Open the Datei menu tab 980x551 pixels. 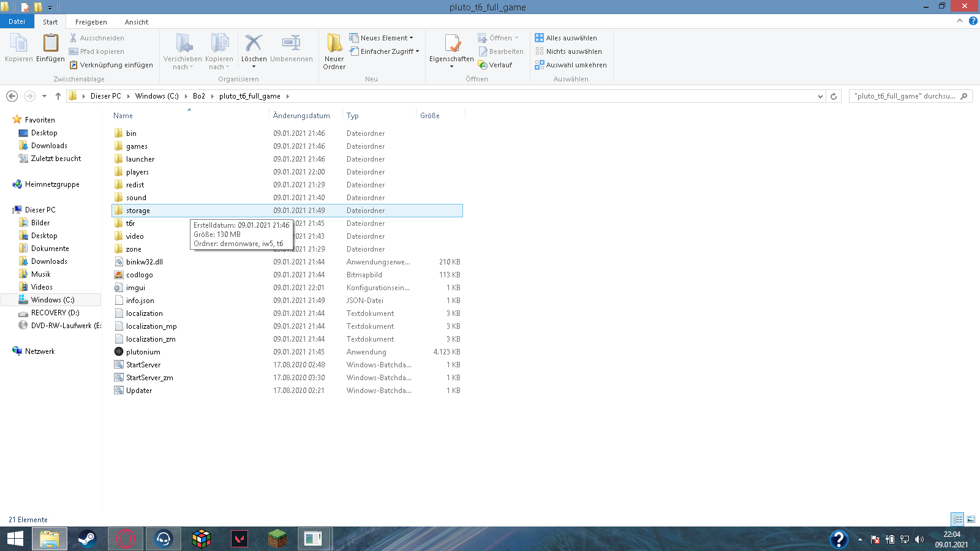(17, 21)
